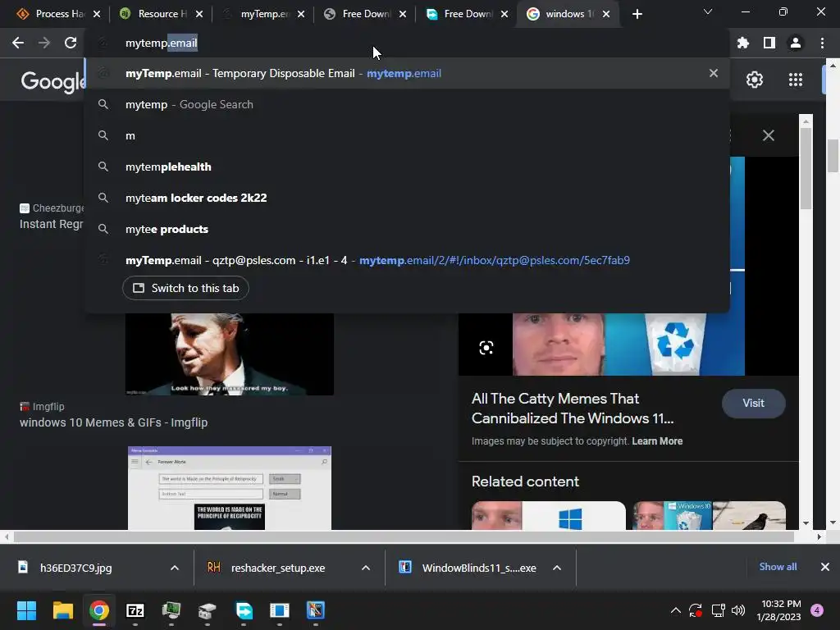Open downloaded h36ED37C9.jpg file
The width and height of the screenshot is (840, 630).
pos(76,568)
